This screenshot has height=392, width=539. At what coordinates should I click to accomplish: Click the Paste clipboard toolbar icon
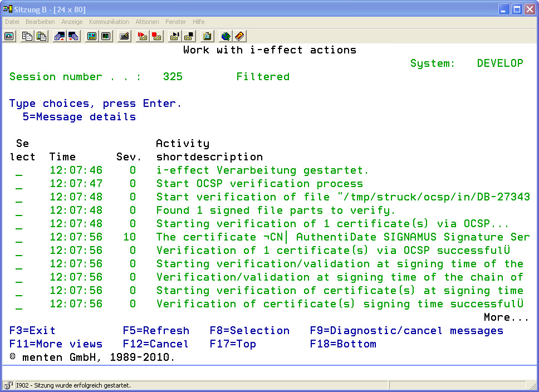pos(41,36)
